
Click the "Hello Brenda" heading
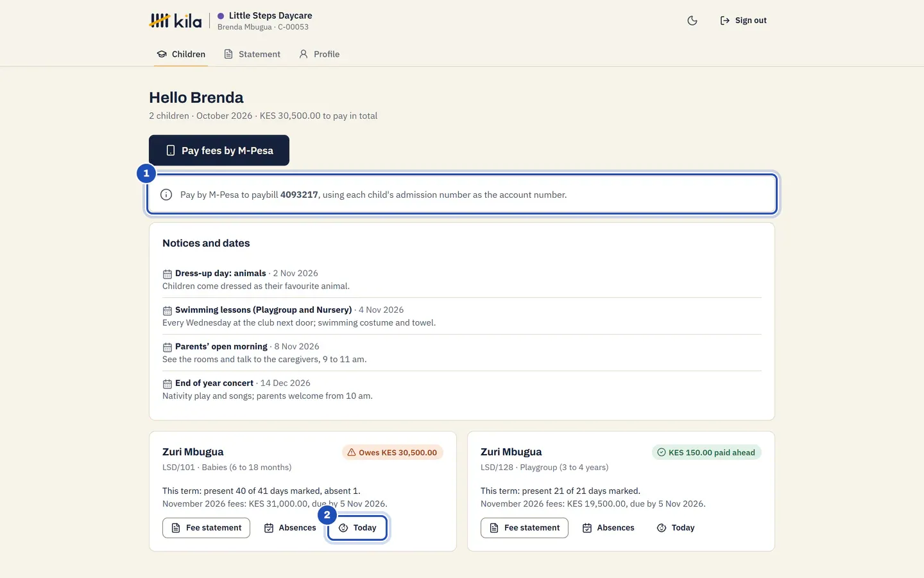tap(196, 98)
